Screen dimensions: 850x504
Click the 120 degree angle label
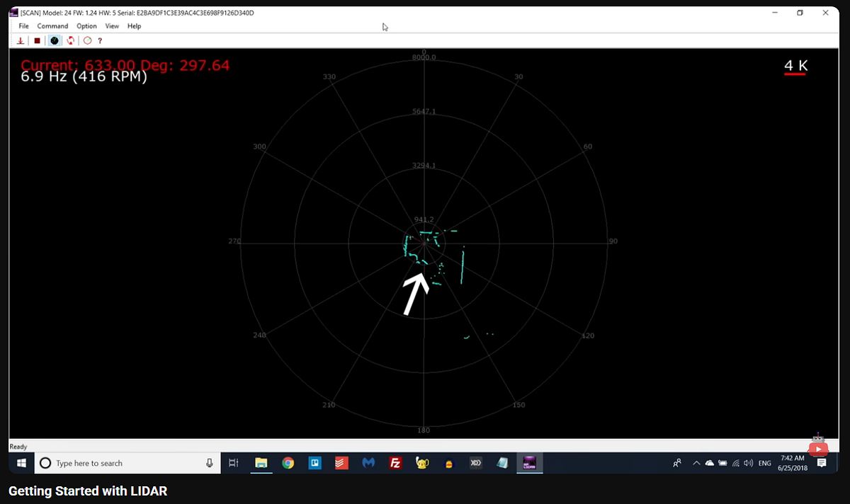588,336
